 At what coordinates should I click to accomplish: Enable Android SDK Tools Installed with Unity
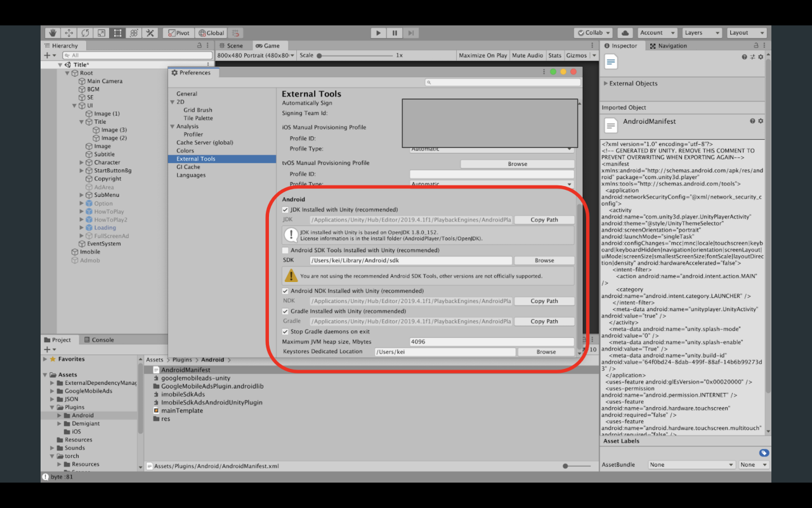click(285, 250)
